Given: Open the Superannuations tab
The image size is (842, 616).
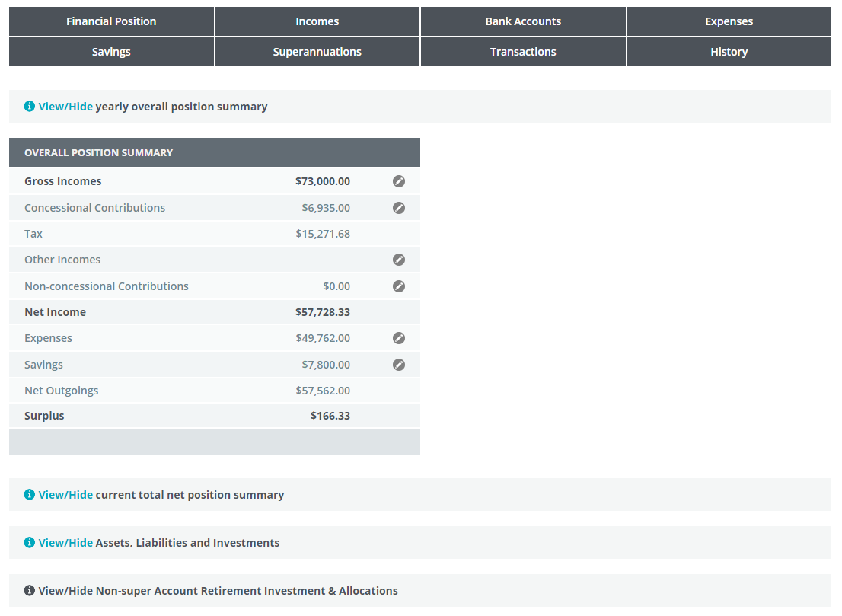Looking at the screenshot, I should (x=317, y=51).
